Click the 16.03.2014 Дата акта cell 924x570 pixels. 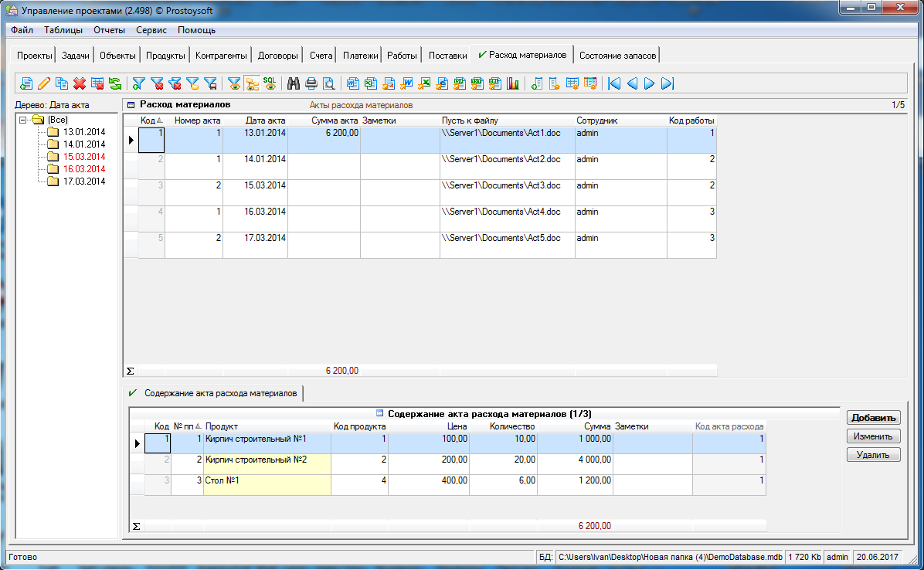point(255,219)
